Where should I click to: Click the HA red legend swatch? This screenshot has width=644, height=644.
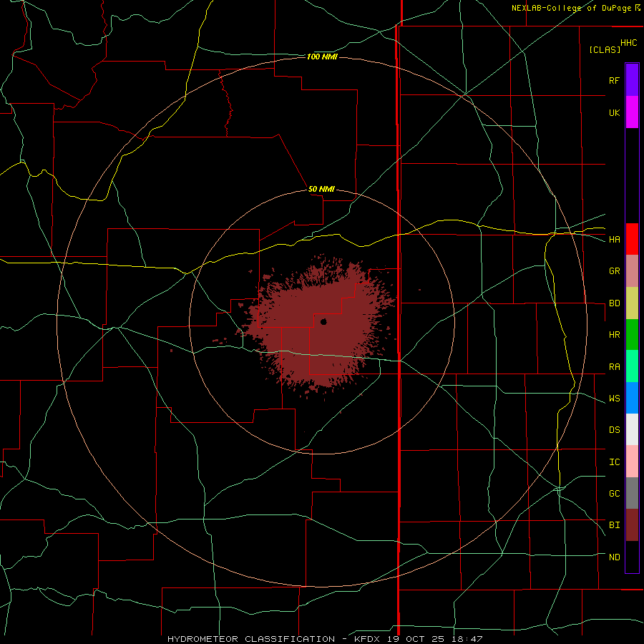[x=632, y=239]
